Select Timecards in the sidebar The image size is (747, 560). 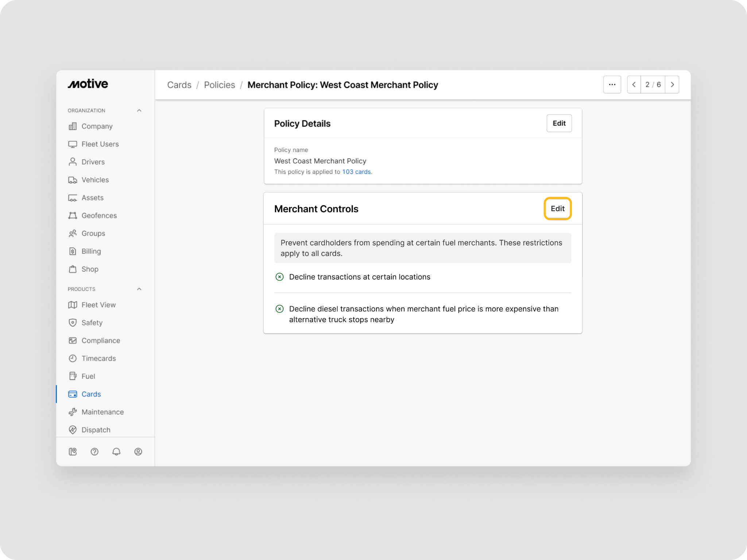pos(98,358)
